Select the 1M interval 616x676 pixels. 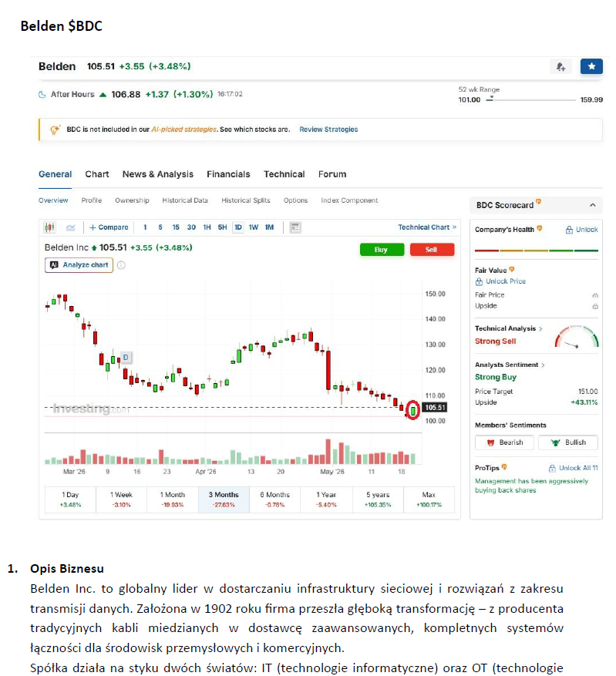tap(269, 227)
